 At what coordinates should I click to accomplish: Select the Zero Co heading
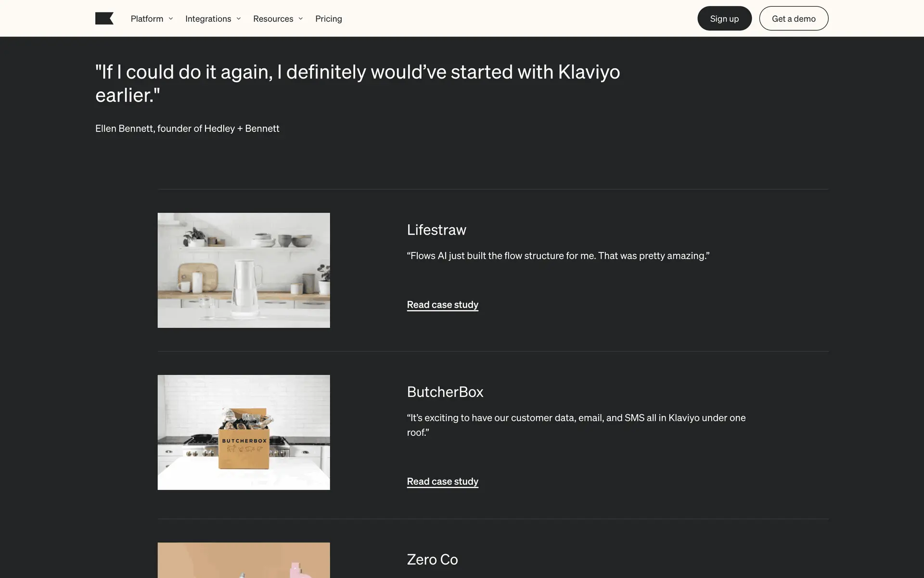(432, 560)
